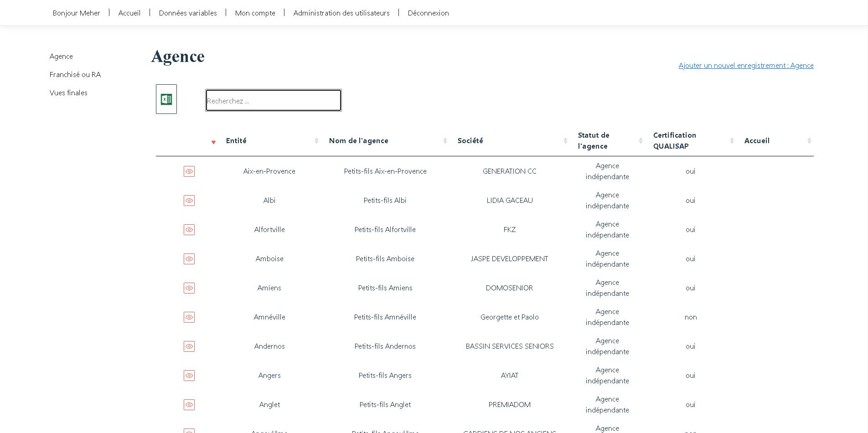Sort by Société column arrows
Screen dimensions: 868x433
565,141
